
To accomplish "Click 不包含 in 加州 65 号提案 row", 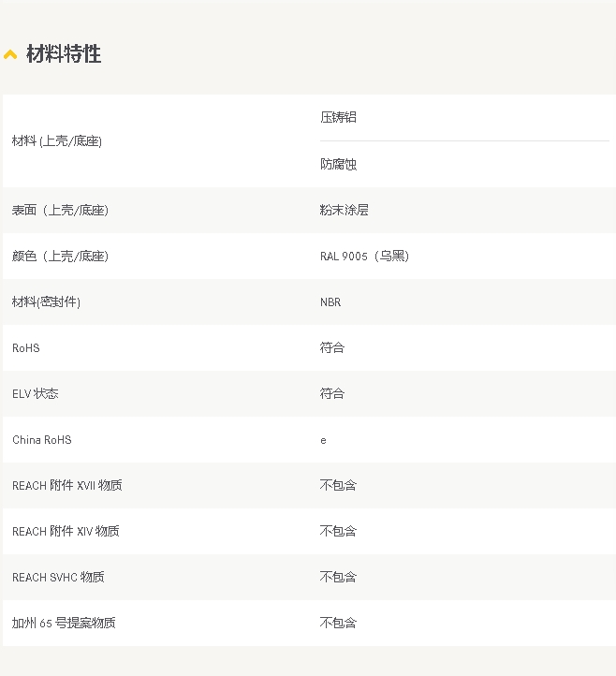I will (x=338, y=623).
